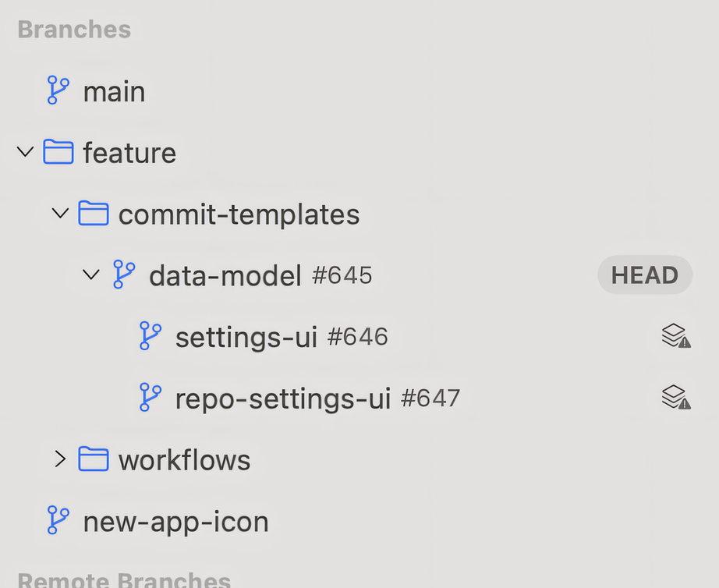Image resolution: width=719 pixels, height=588 pixels.
Task: Expand the workflows folder chevron
Action: [x=60, y=459]
